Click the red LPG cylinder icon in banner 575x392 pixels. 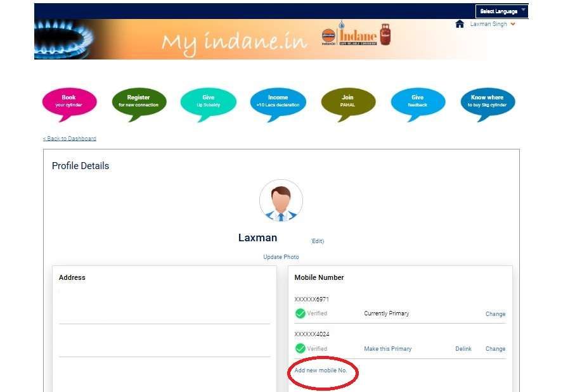[x=385, y=34]
